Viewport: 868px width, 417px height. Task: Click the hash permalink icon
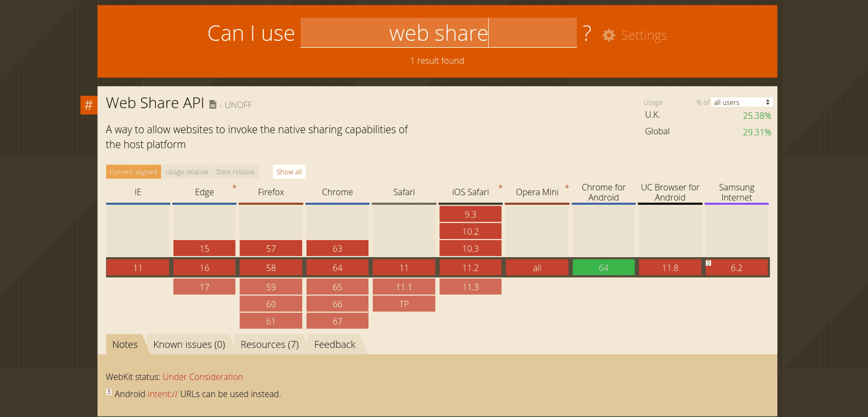89,105
